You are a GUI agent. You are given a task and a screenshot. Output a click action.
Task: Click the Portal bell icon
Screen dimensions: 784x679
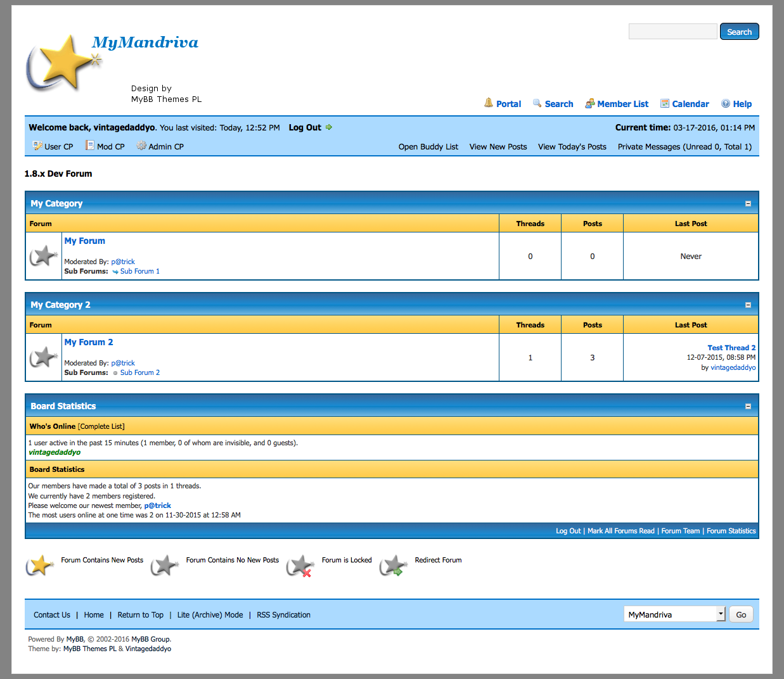(489, 103)
